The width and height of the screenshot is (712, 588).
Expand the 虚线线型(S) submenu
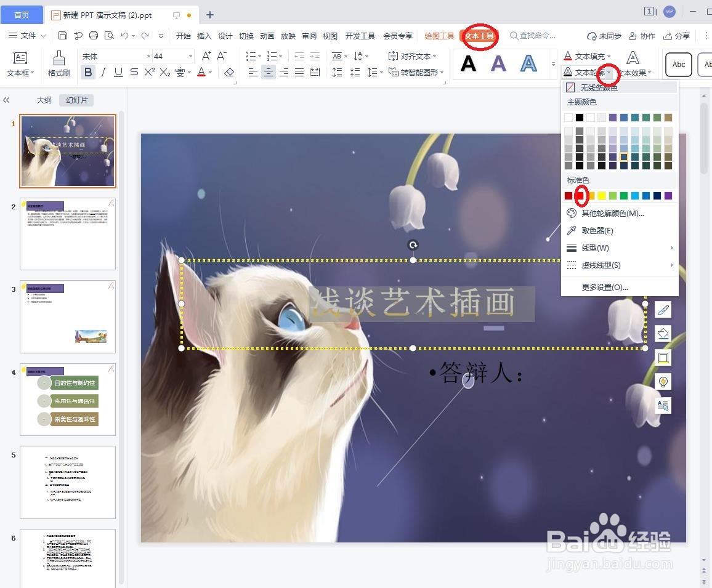point(620,265)
